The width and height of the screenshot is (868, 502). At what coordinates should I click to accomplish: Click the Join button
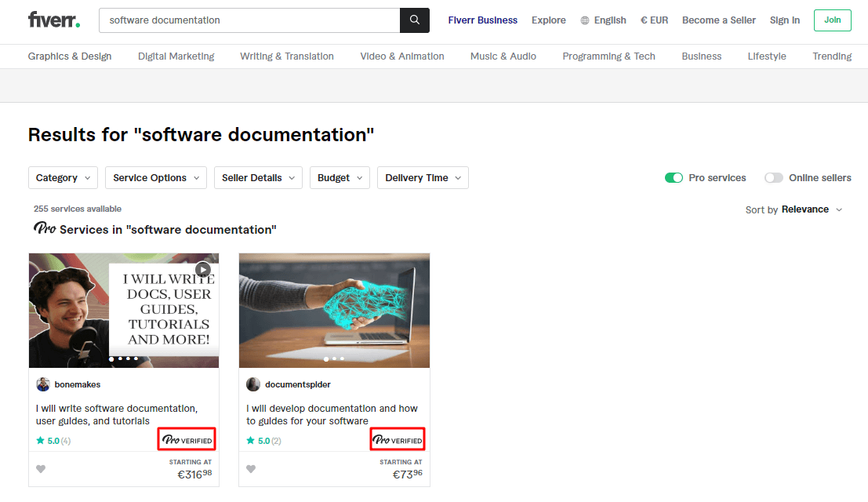pos(832,20)
